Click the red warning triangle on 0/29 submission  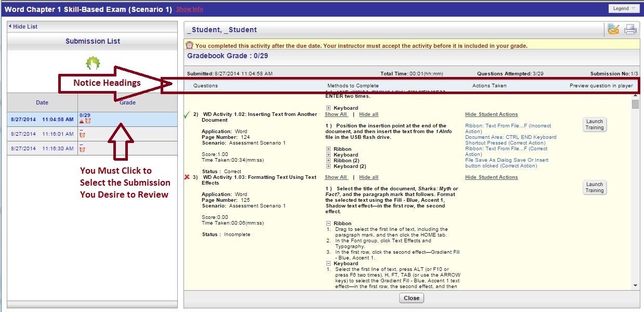tap(81, 121)
